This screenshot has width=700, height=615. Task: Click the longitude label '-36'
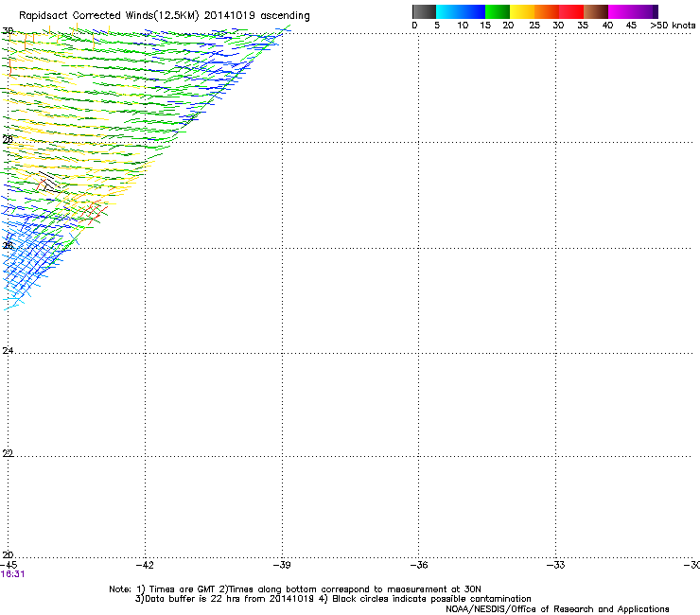point(419,565)
